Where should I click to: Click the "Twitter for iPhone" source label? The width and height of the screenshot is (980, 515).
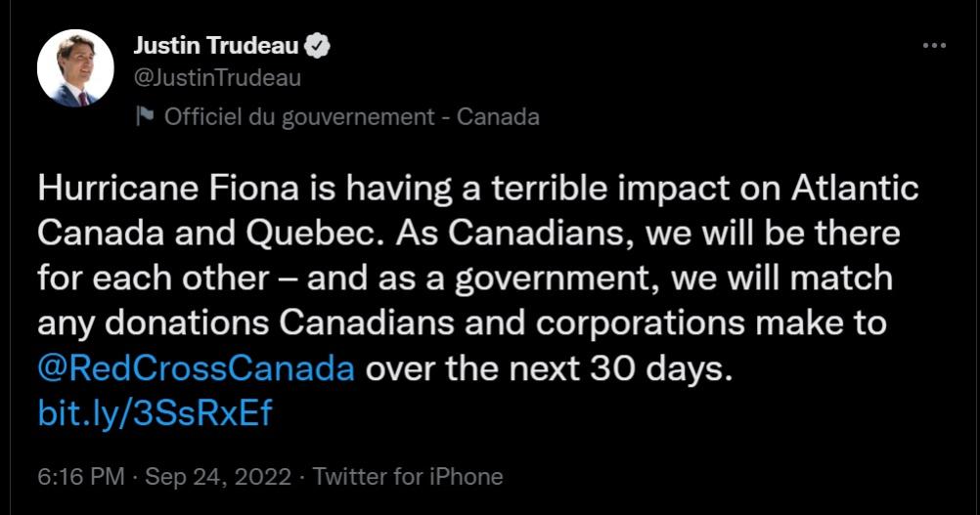click(408, 477)
